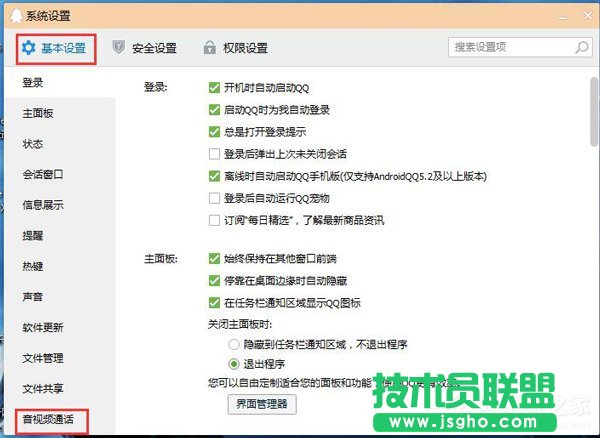Click the vertical scrollbar thumb
This screenshot has height=438, width=600.
click(x=594, y=111)
